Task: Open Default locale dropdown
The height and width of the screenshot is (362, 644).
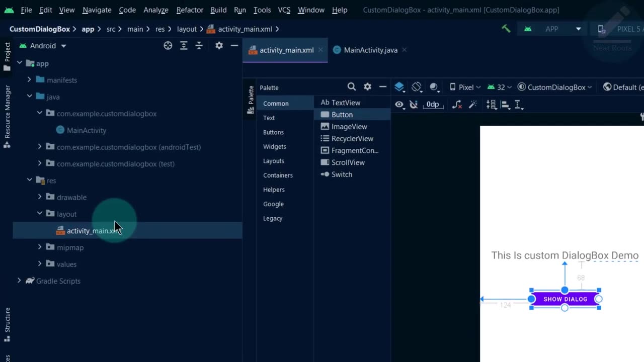Action: [623, 87]
